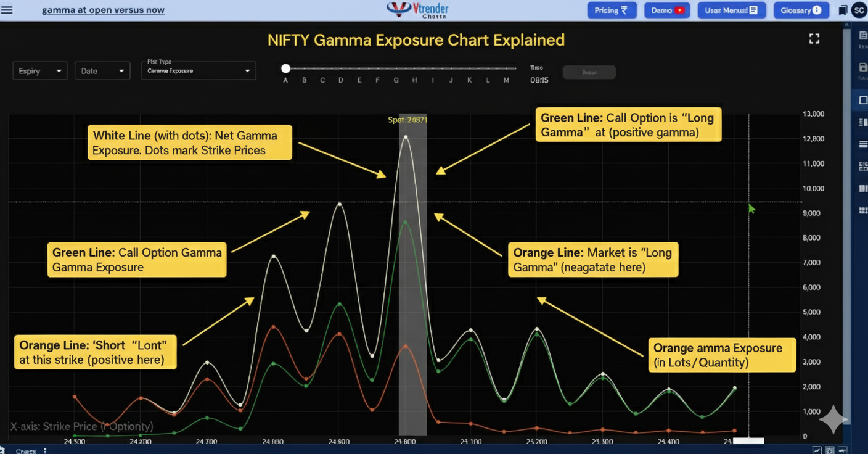This screenshot has width=868, height=454.
Task: Click the Glossary info button
Action: (801, 10)
